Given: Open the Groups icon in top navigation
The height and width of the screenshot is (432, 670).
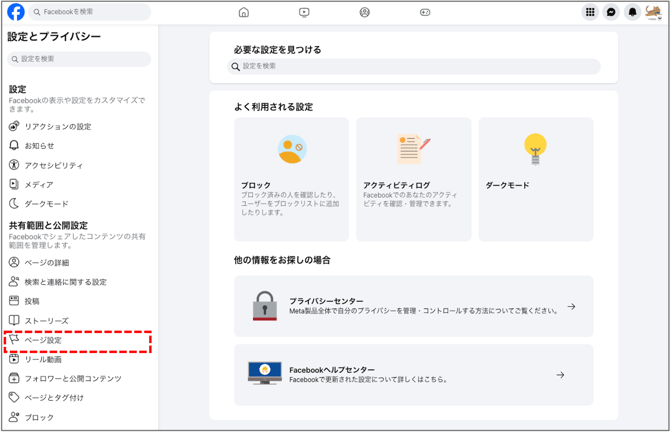Looking at the screenshot, I should click(364, 12).
